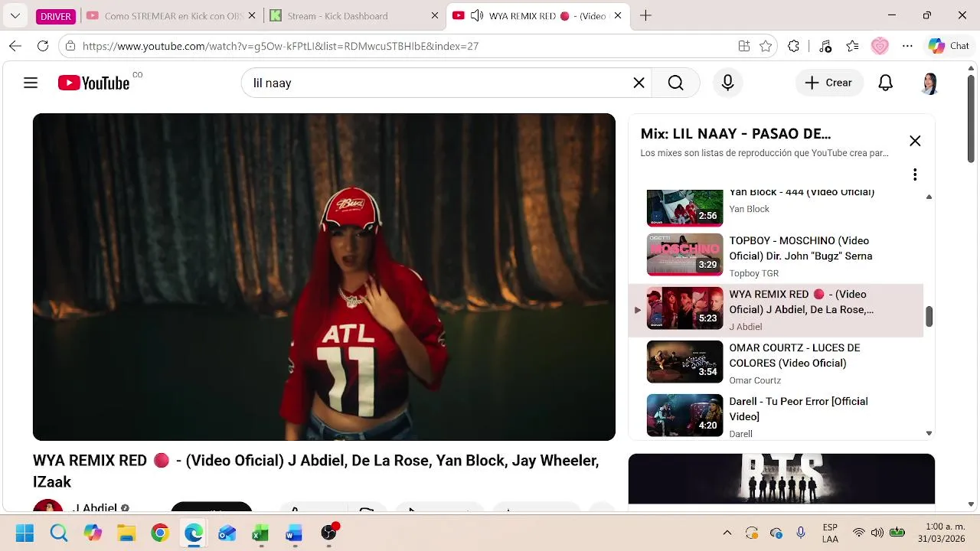The height and width of the screenshot is (551, 980).
Task: Show hidden system tray icons
Action: [727, 533]
